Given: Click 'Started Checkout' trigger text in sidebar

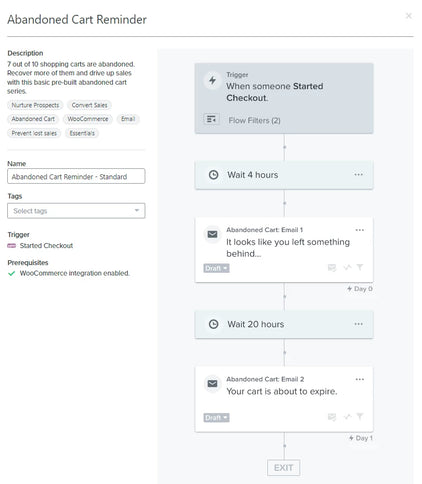Looking at the screenshot, I should 46,246.
